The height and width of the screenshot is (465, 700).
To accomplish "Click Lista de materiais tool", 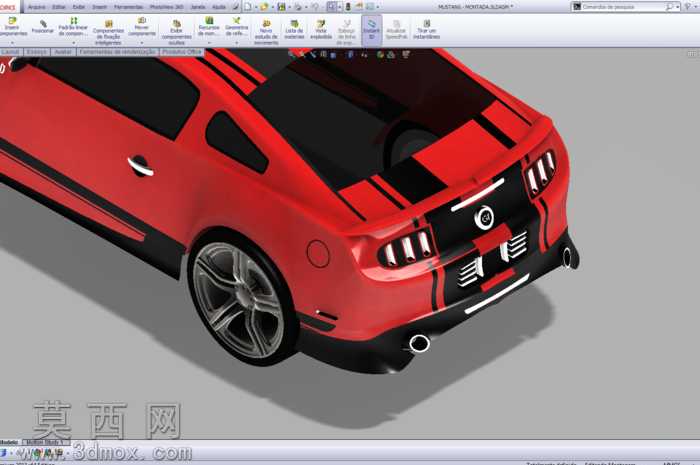I will tap(294, 29).
